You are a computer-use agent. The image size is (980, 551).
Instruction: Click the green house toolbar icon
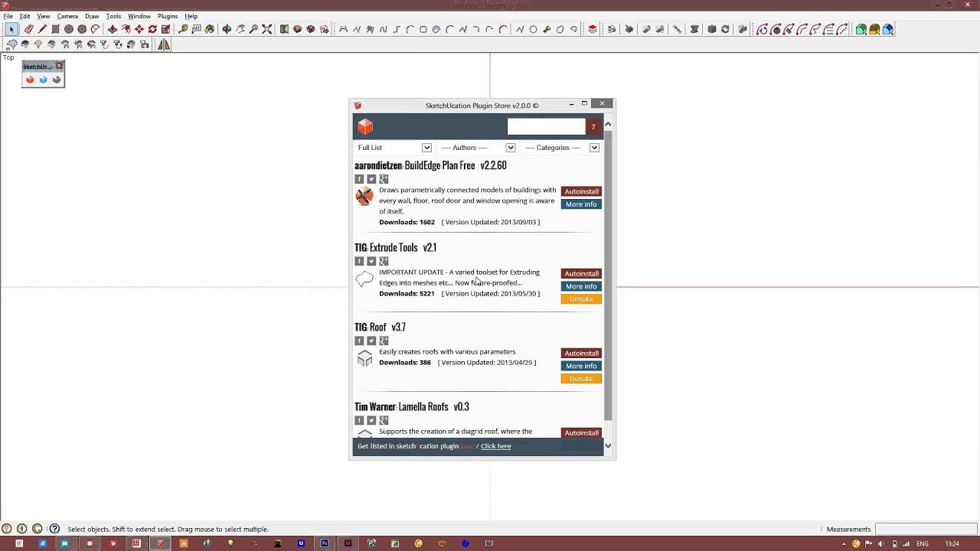click(x=861, y=29)
